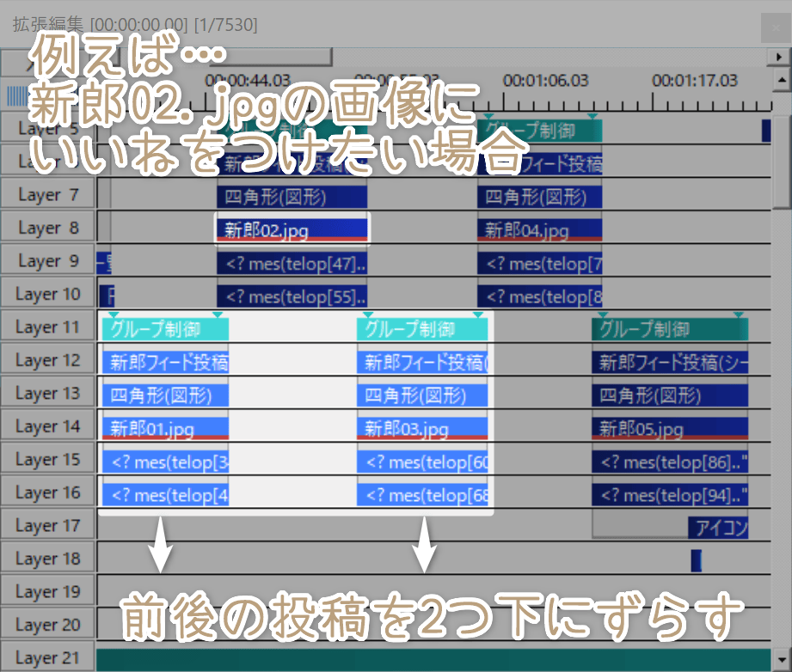Select the 新郎04.jpg clip on Layer 8
Screen dimensions: 792x672
pyautogui.click(x=539, y=229)
